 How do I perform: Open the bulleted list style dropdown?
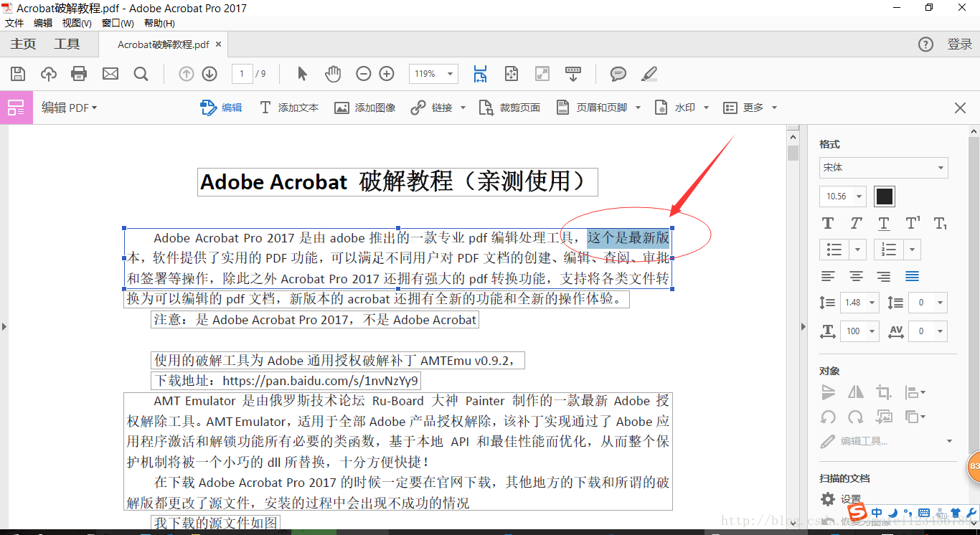[x=858, y=250]
